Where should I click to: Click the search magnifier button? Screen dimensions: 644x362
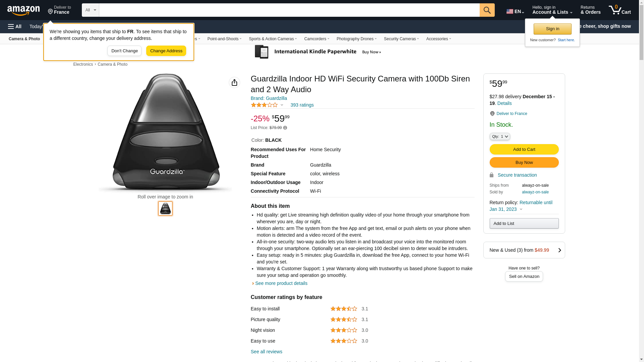click(487, 10)
